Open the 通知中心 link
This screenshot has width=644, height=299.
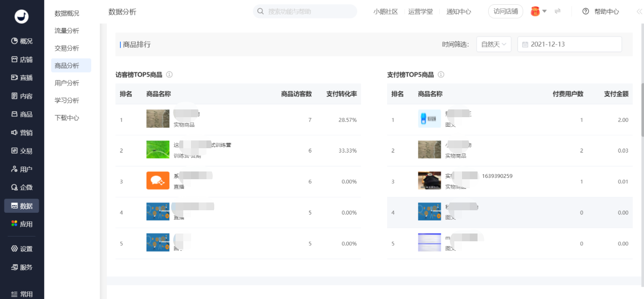pos(459,12)
